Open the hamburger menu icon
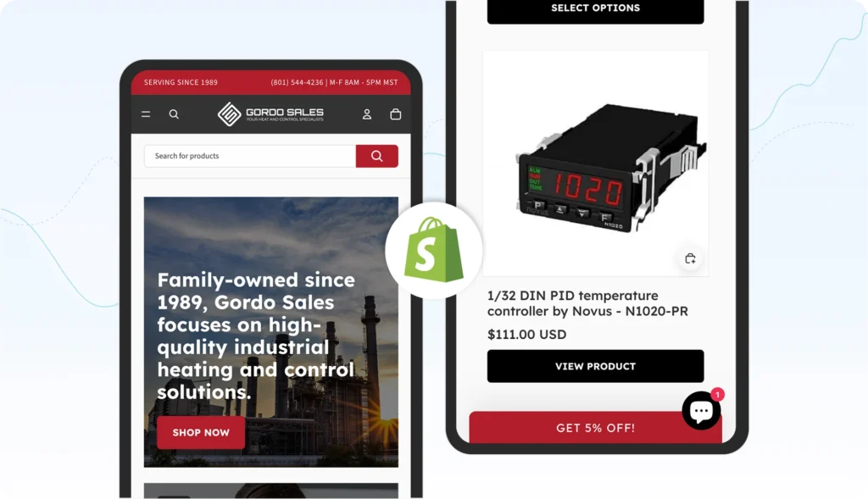Viewport: 868px width, 499px height. pyautogui.click(x=146, y=114)
